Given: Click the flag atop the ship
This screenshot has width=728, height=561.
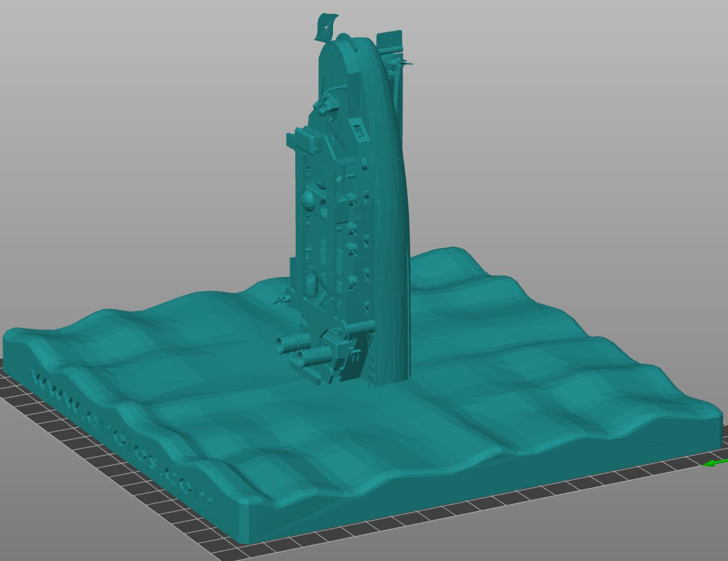Looking at the screenshot, I should coord(325,28).
